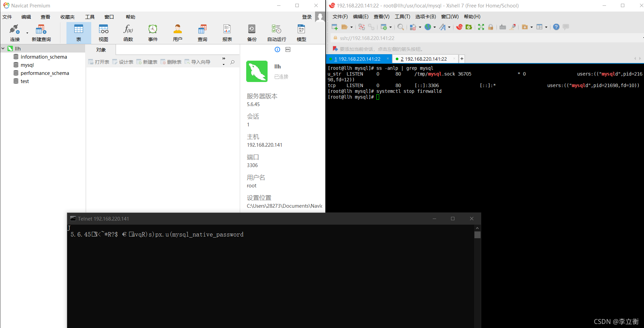Click the full screen arrows icon in Xshell
The height and width of the screenshot is (328, 644).
pos(481,27)
